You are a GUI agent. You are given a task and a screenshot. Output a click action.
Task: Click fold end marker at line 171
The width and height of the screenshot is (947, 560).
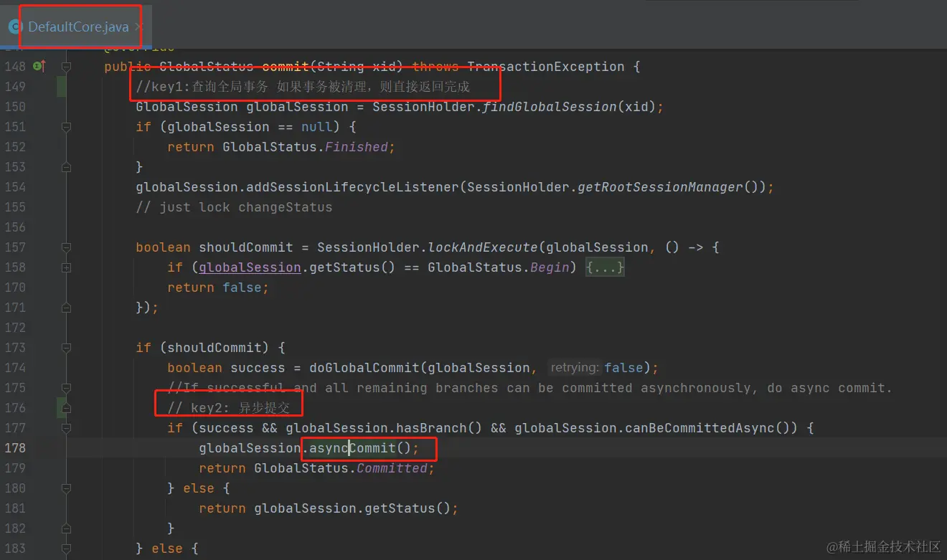click(67, 308)
